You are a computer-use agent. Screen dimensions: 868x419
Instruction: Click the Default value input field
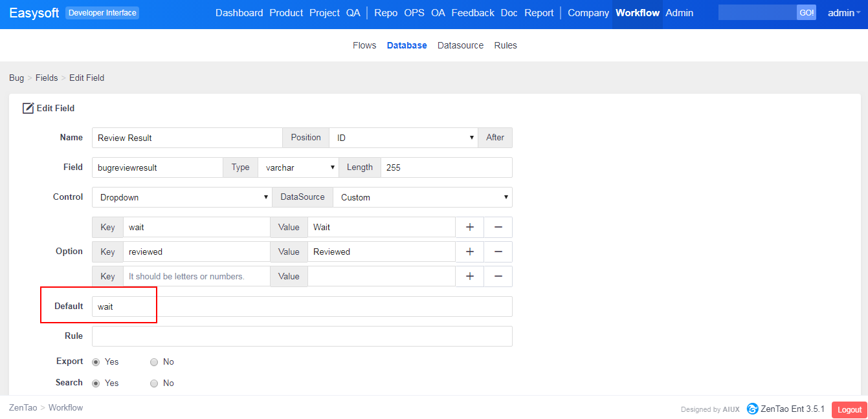tap(302, 306)
